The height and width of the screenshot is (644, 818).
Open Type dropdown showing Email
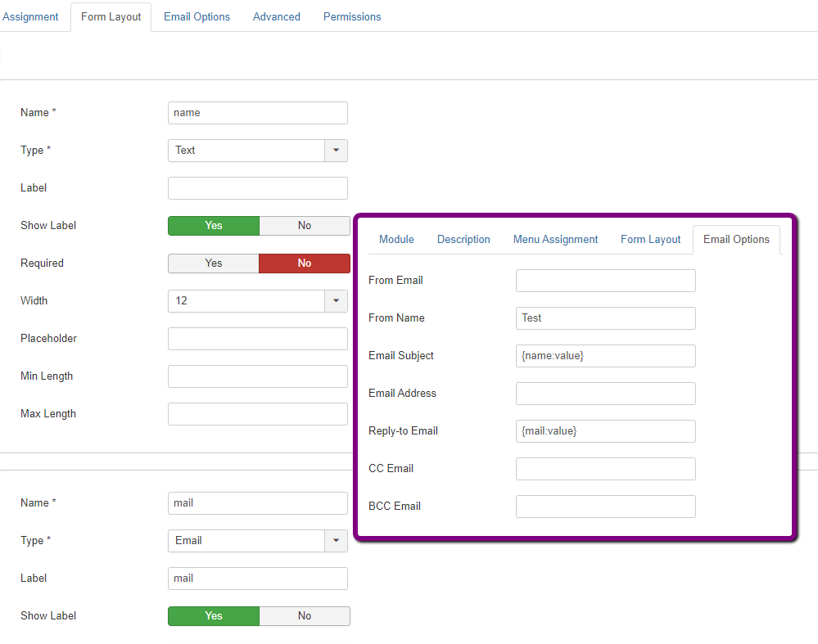click(x=257, y=541)
